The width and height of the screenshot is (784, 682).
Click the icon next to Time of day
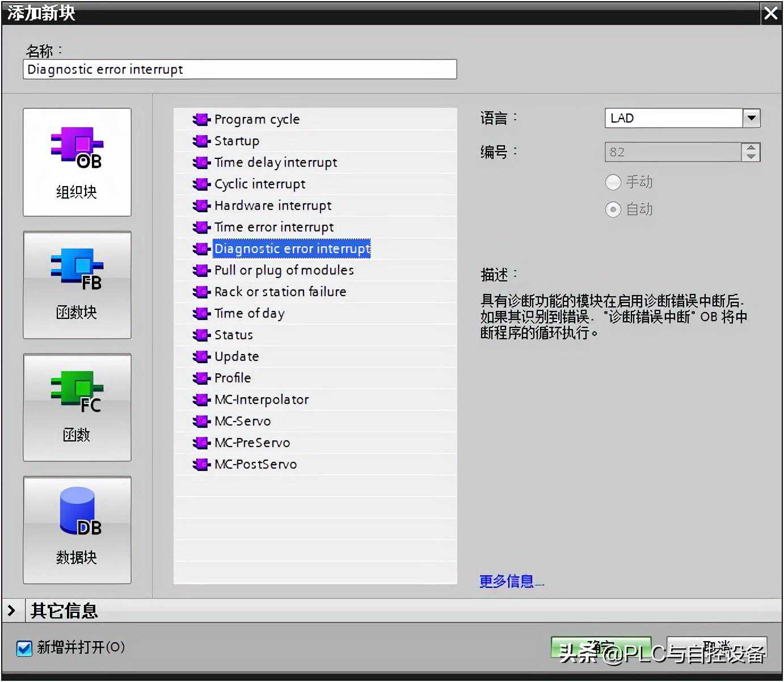201,314
